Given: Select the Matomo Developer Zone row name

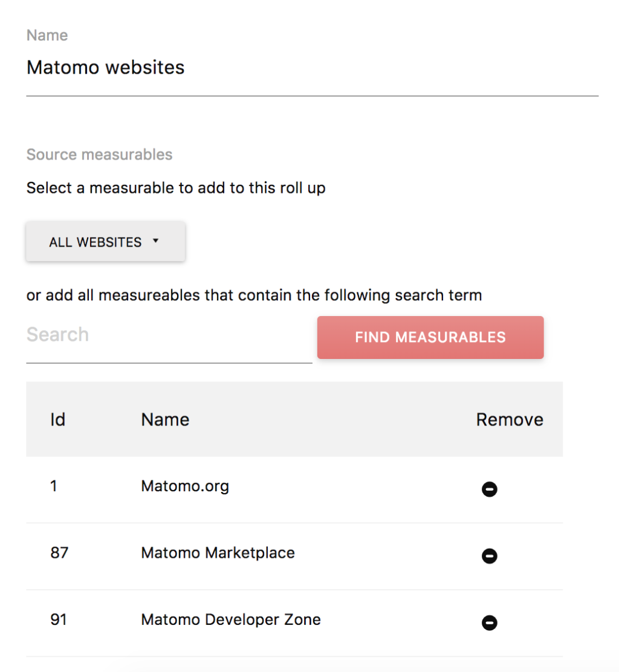Looking at the screenshot, I should (230, 619).
